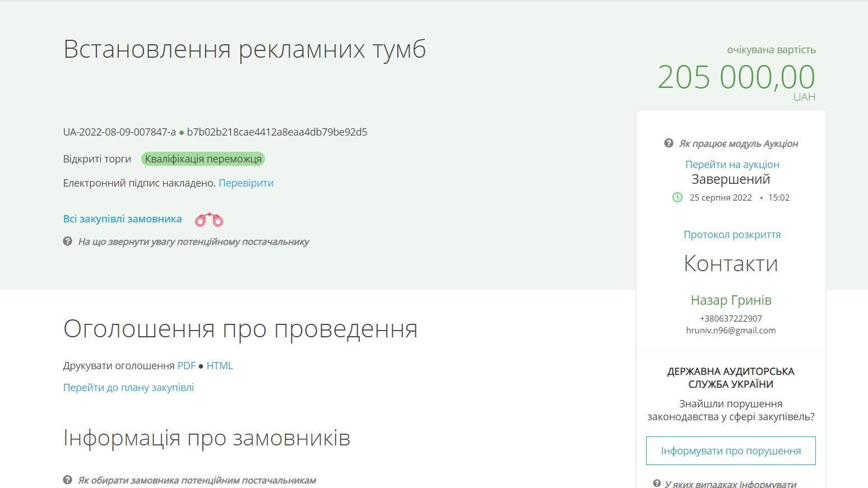The image size is (868, 488).
Task: Click the binoculars watch icon
Action: (x=210, y=220)
